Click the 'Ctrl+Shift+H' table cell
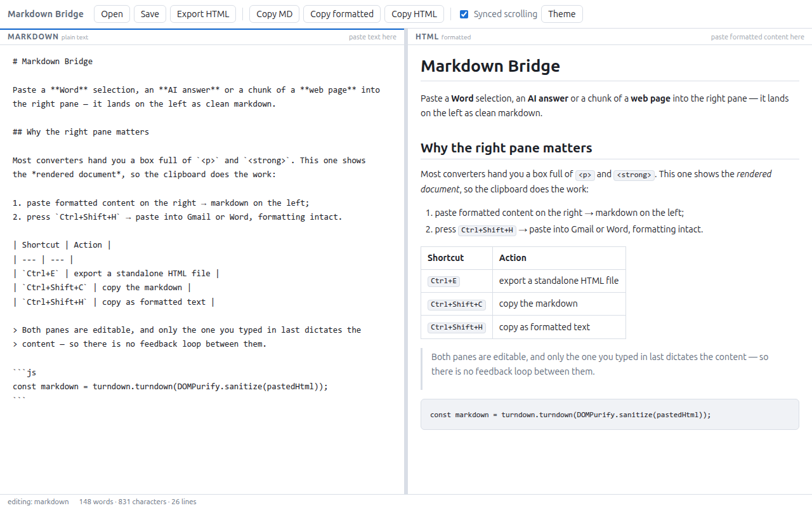This screenshot has width=812, height=508. [457, 327]
